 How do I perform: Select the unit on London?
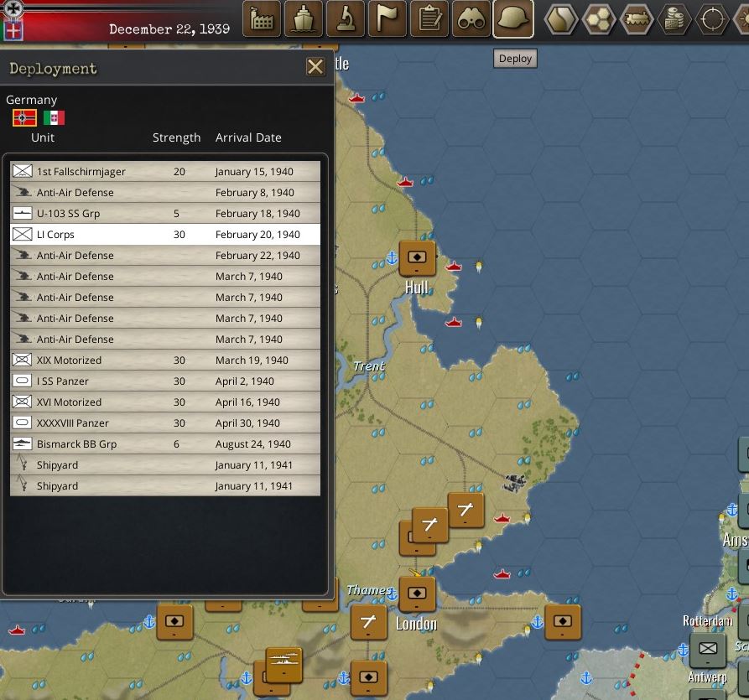(x=417, y=594)
